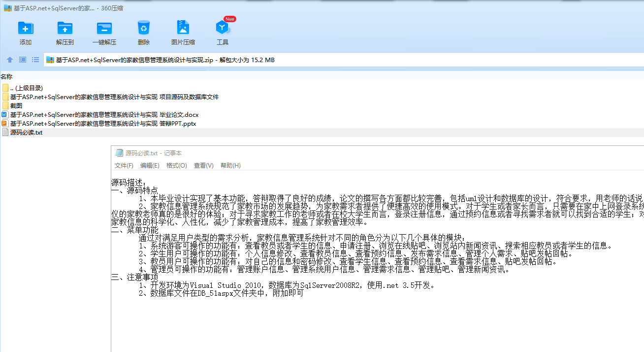
Task: Click the parent directory folder icon
Action: [5, 88]
